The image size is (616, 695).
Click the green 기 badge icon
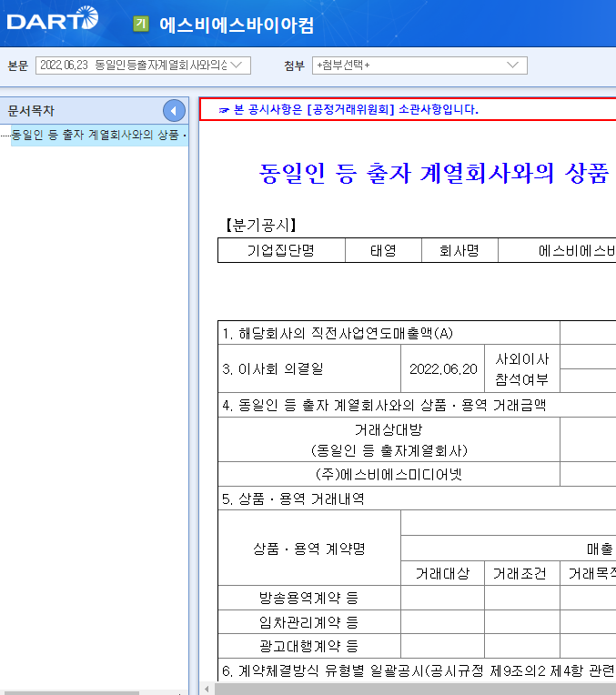(x=141, y=24)
